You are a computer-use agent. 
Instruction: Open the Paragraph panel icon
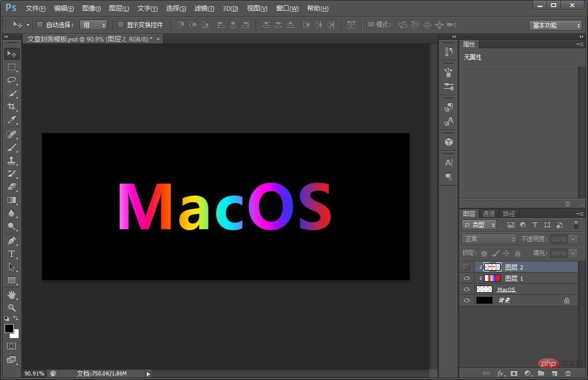click(449, 177)
